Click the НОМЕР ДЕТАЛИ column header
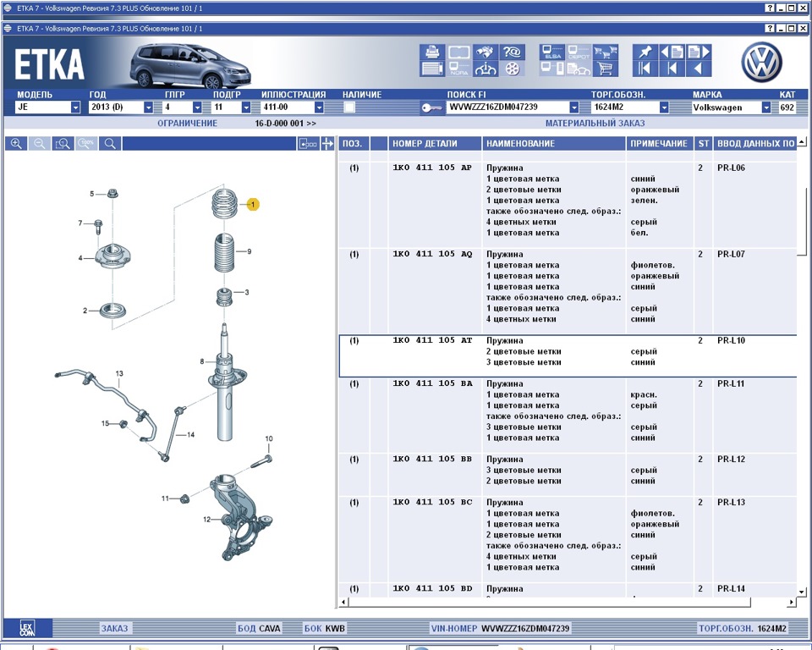 coord(434,144)
